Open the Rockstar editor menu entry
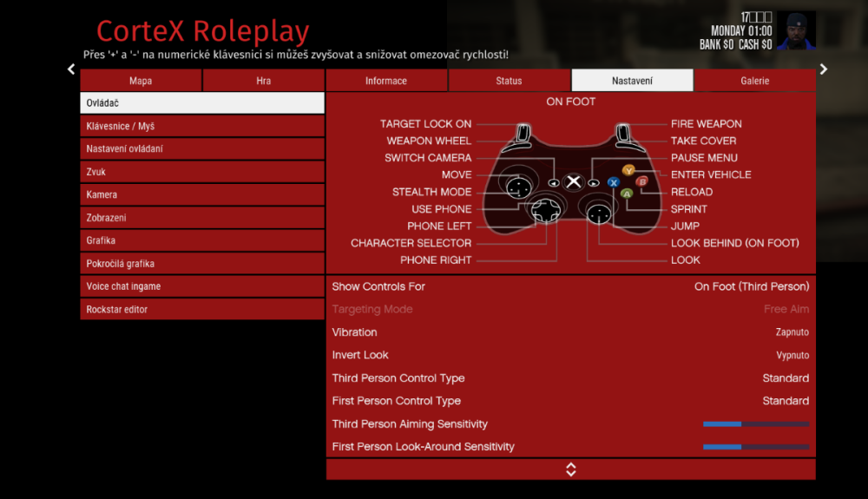Screen dimensions: 868x499 click(202, 309)
